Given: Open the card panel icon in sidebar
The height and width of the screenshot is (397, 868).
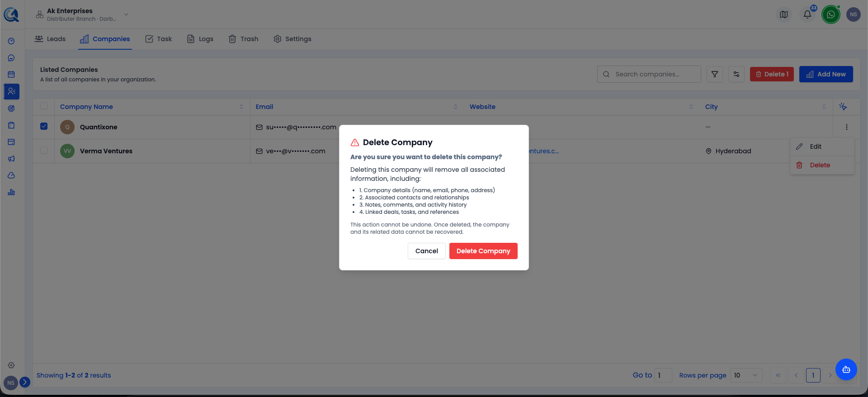Looking at the screenshot, I should 11,142.
